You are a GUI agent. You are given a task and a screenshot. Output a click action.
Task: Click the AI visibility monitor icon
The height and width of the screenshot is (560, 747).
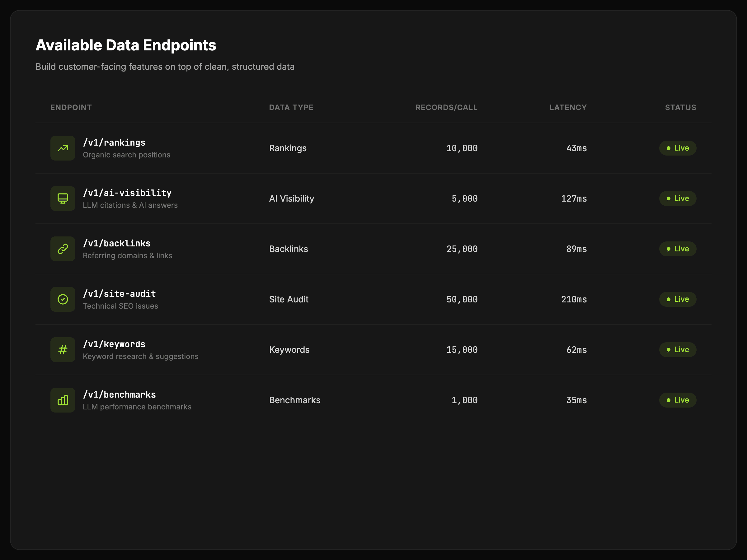[x=63, y=198]
